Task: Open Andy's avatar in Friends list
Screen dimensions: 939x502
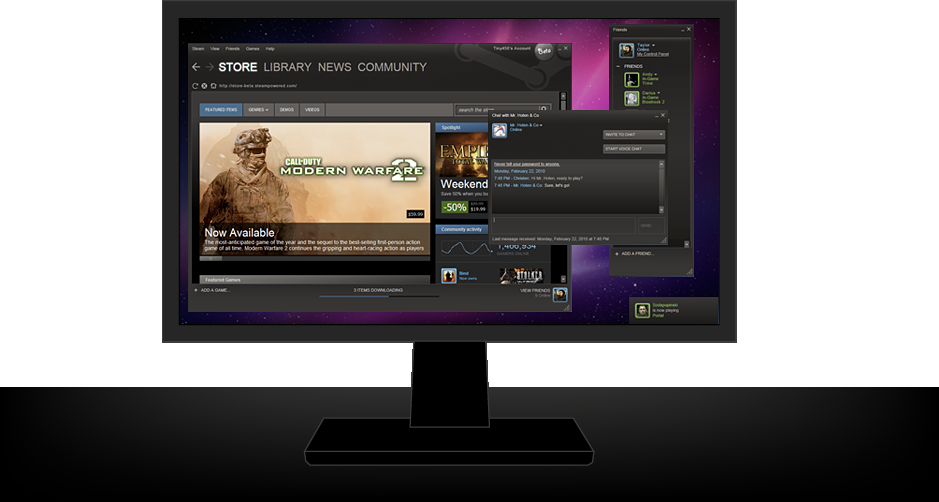Action: [632, 79]
